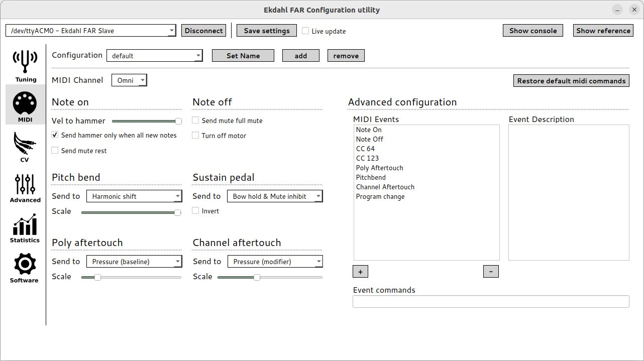Uncheck Send hammer only when all new notes
The image size is (644, 361).
(x=55, y=136)
